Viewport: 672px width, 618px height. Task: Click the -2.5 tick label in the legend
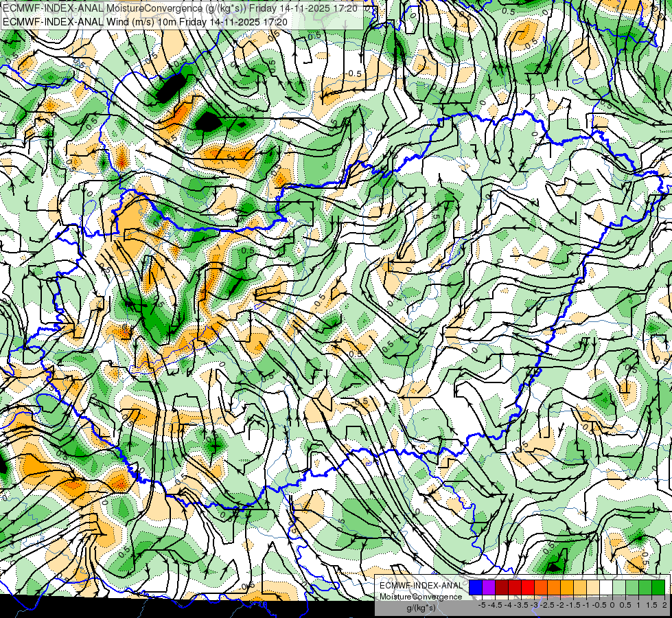546,605
